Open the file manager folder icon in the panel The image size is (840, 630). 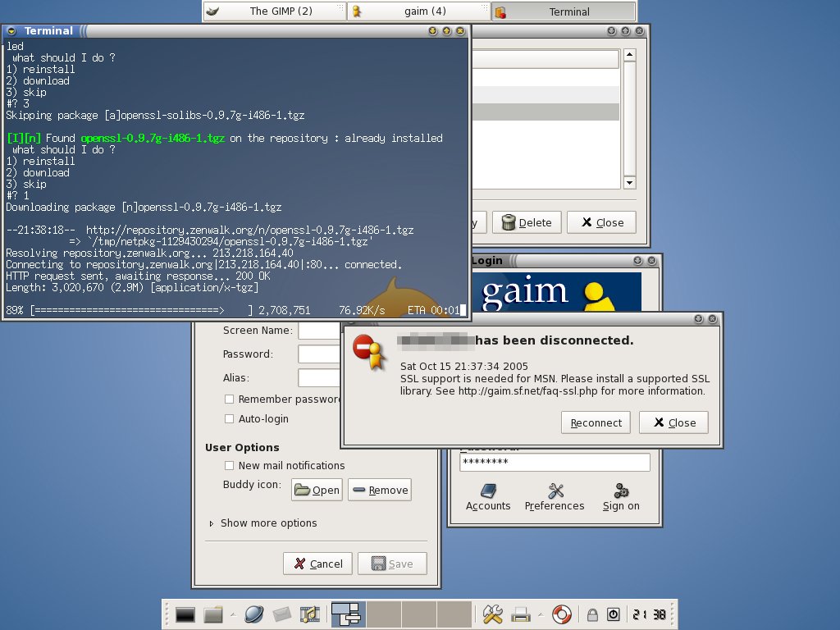click(x=212, y=614)
